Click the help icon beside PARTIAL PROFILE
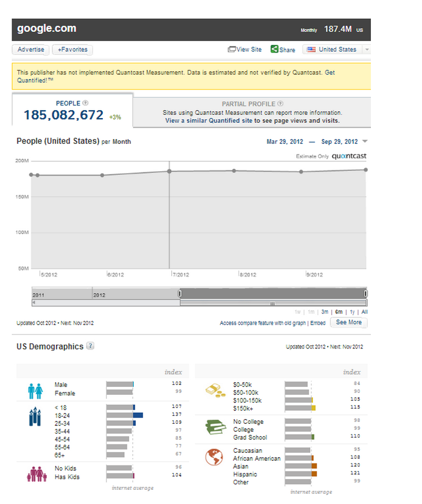The width and height of the screenshot is (422, 504). pyautogui.click(x=280, y=104)
